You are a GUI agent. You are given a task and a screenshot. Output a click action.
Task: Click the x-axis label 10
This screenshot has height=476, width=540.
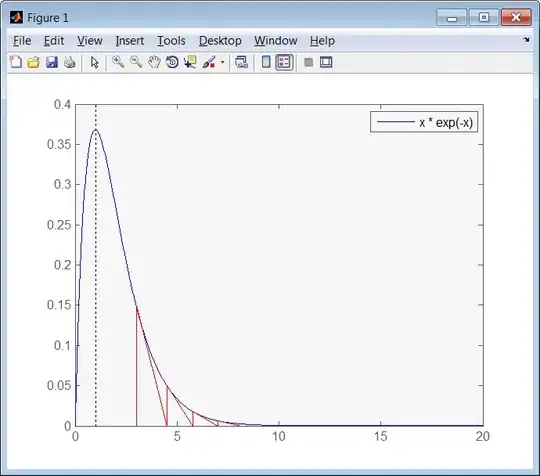click(279, 437)
